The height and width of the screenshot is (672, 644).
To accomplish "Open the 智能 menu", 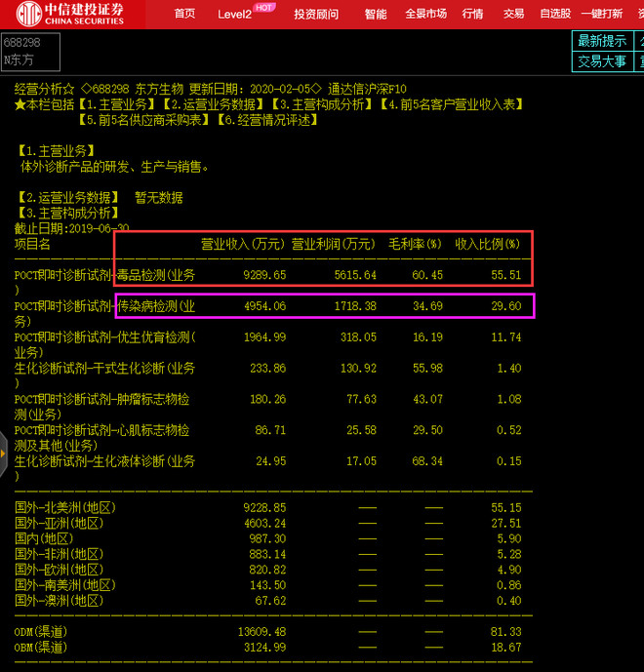I will coord(376,15).
